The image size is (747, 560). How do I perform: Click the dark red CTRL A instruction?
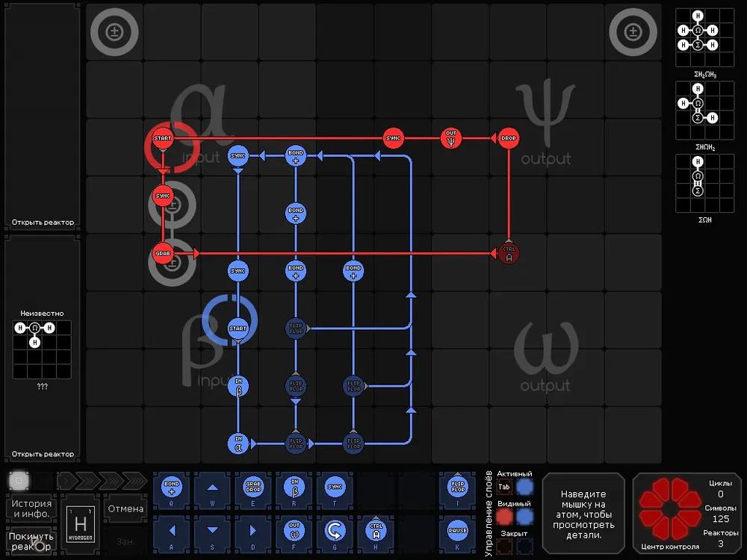(508, 253)
